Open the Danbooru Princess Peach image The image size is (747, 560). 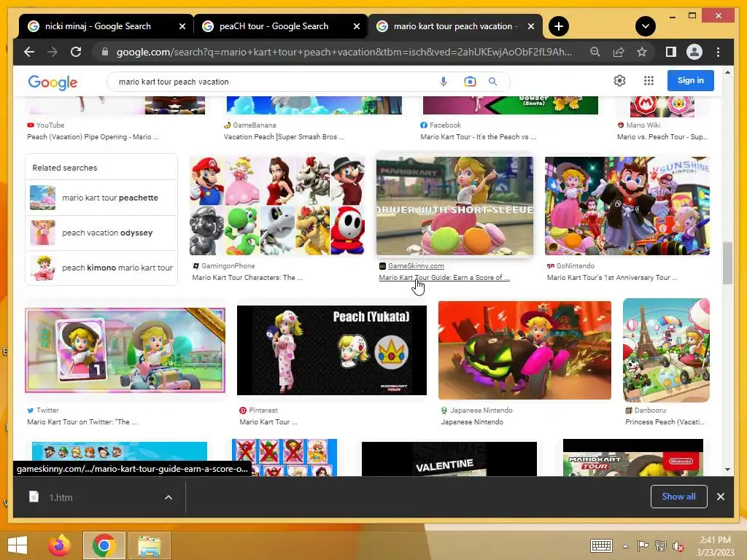click(666, 350)
